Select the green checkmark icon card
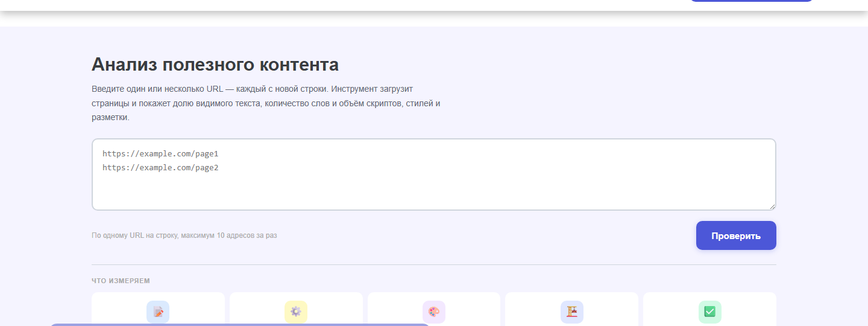The width and height of the screenshot is (868, 326). click(710, 309)
